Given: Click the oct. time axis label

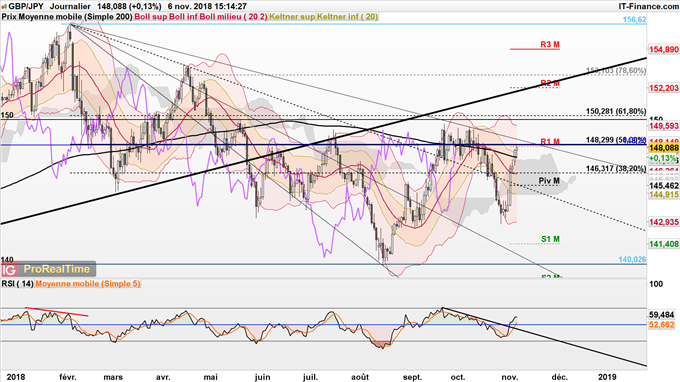Looking at the screenshot, I should [x=458, y=377].
